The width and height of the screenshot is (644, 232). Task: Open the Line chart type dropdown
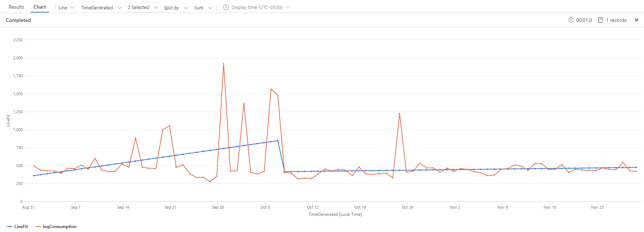(x=66, y=7)
